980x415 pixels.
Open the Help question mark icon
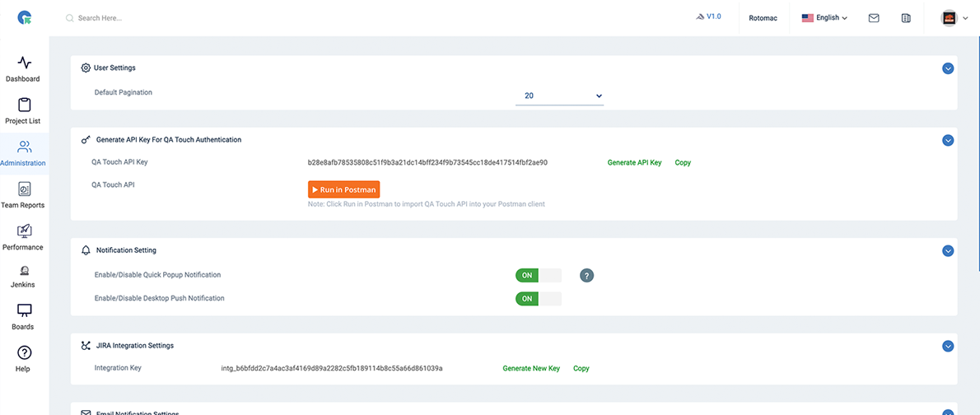click(x=25, y=352)
